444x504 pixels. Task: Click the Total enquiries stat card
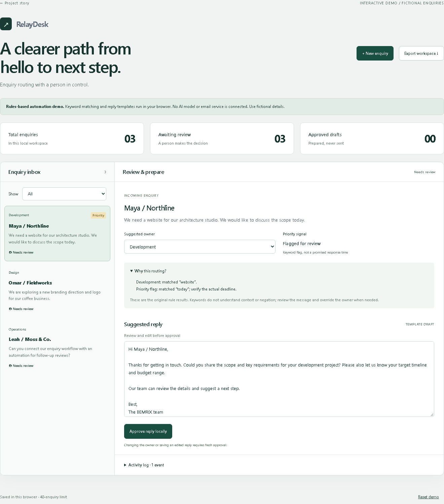click(x=72, y=138)
